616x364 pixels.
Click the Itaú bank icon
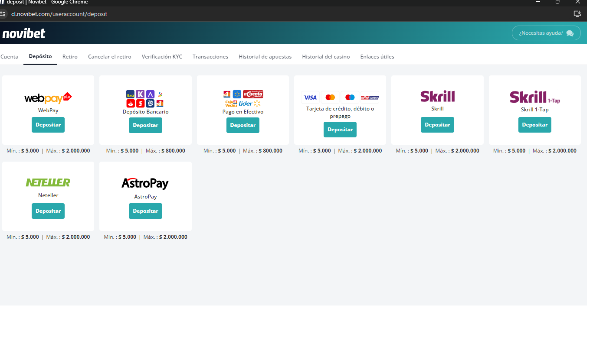130,94
